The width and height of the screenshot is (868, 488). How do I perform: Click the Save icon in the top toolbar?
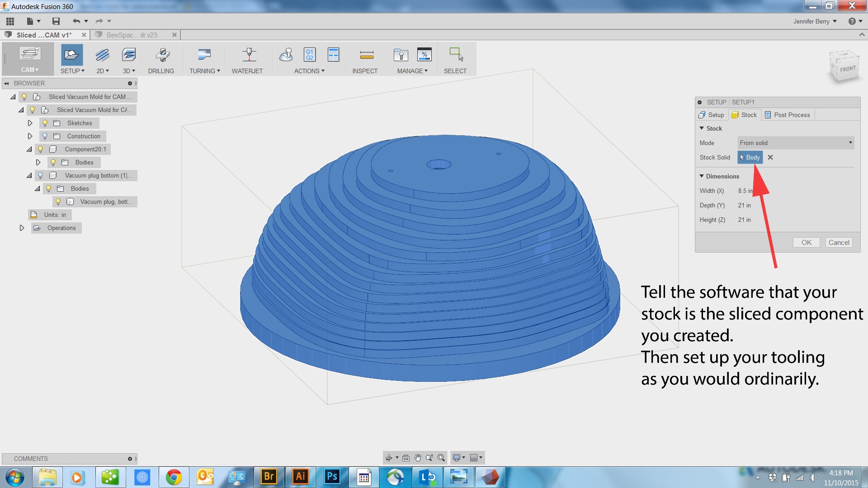pos(56,21)
